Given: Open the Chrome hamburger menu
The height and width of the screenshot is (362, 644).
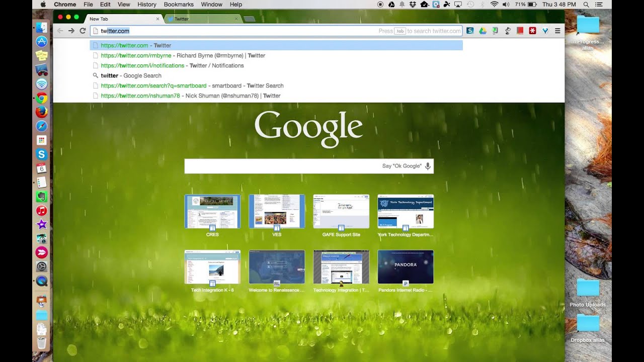Looking at the screenshot, I should [557, 31].
